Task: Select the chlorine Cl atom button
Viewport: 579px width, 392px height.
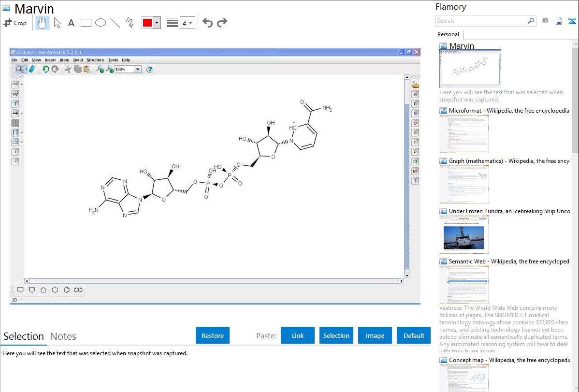Action: (415, 161)
